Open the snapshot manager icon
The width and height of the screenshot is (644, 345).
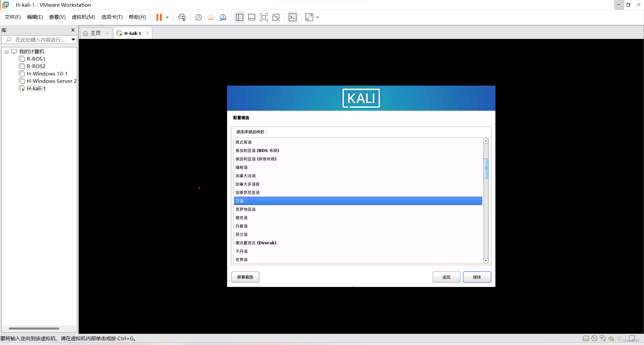223,17
